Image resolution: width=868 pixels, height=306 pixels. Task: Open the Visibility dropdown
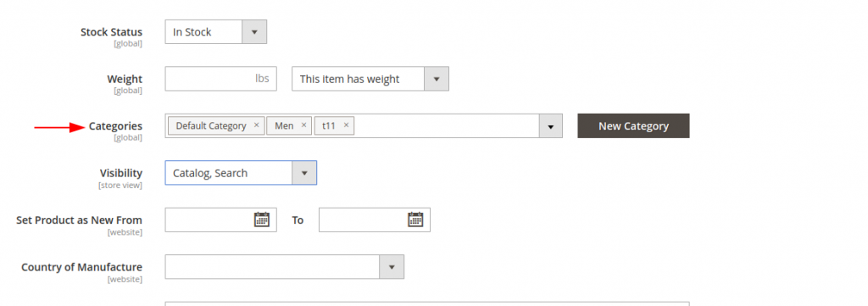pyautogui.click(x=304, y=173)
